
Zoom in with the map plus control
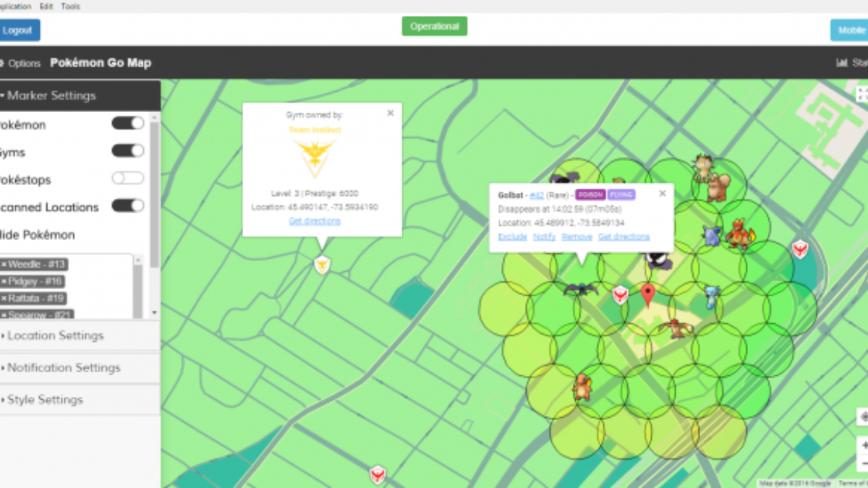[x=863, y=445]
